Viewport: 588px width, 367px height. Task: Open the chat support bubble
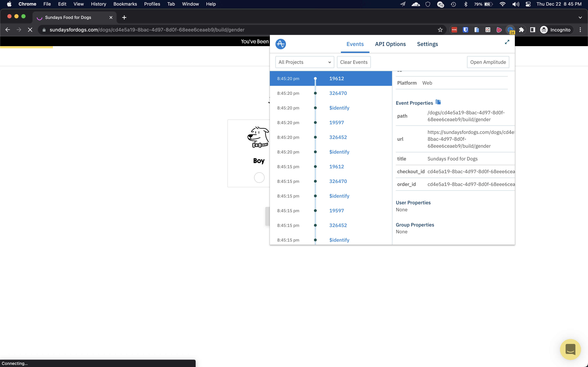(570, 349)
